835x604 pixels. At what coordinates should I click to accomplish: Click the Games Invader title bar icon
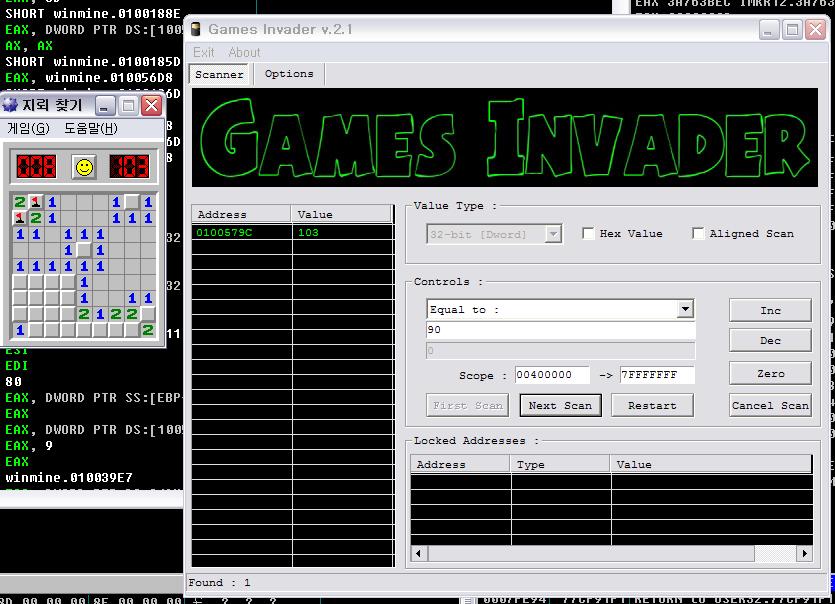196,29
